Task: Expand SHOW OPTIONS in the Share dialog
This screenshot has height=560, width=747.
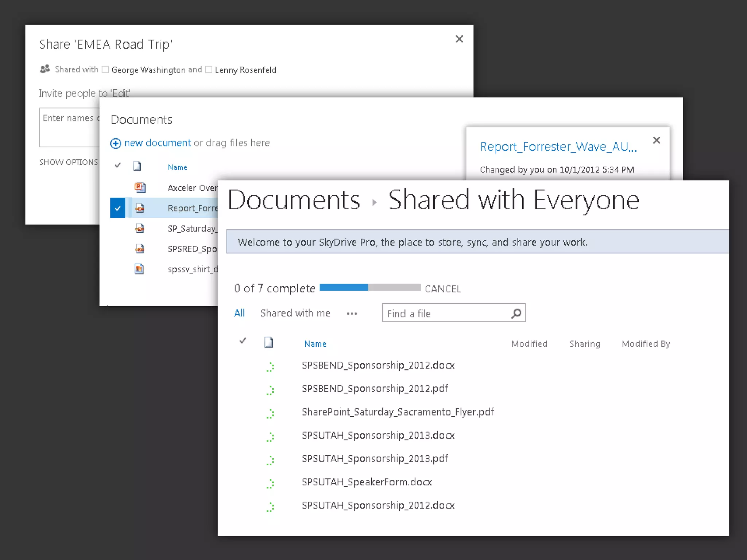Action: coord(69,162)
